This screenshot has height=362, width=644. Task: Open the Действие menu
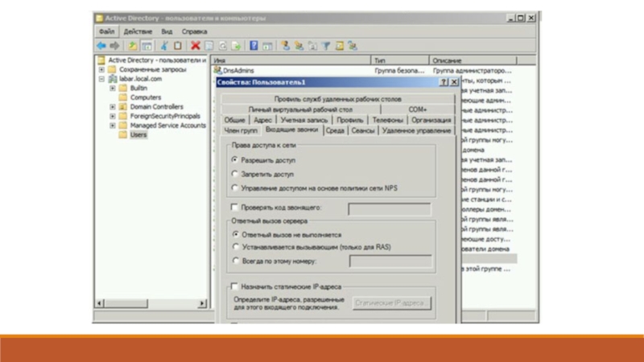pyautogui.click(x=138, y=31)
